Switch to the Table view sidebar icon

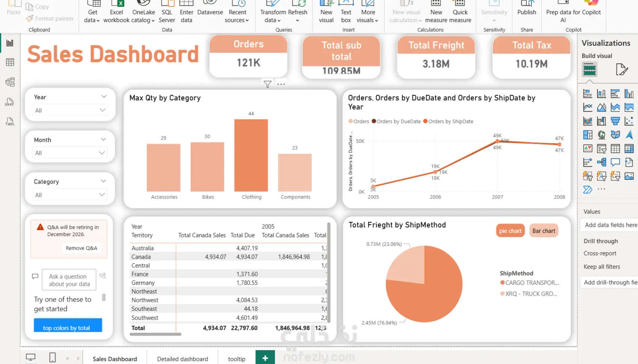(x=10, y=62)
